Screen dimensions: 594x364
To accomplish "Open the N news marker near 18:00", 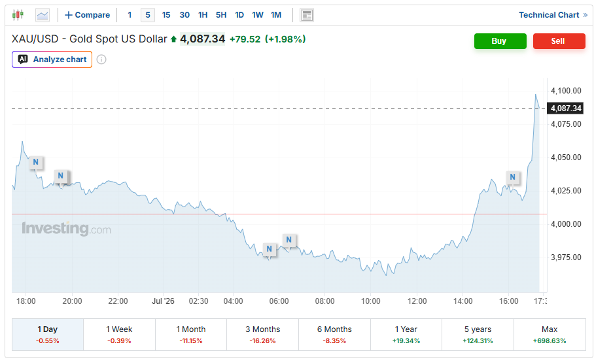I will 35,162.
